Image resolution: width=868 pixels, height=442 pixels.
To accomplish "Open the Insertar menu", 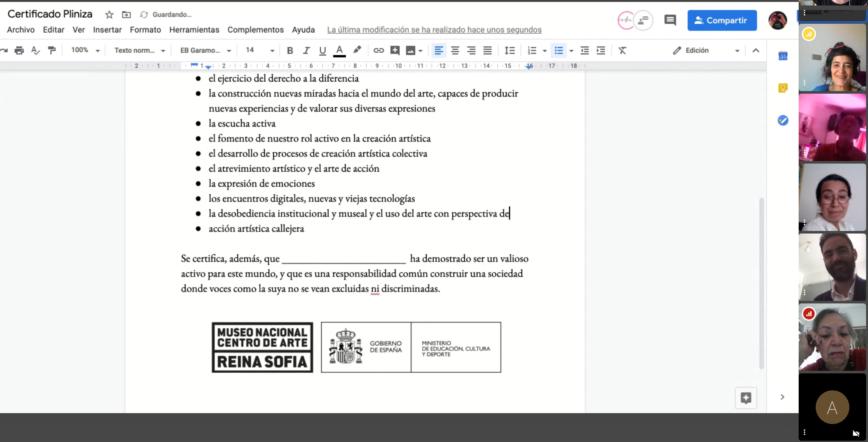I will coord(107,30).
